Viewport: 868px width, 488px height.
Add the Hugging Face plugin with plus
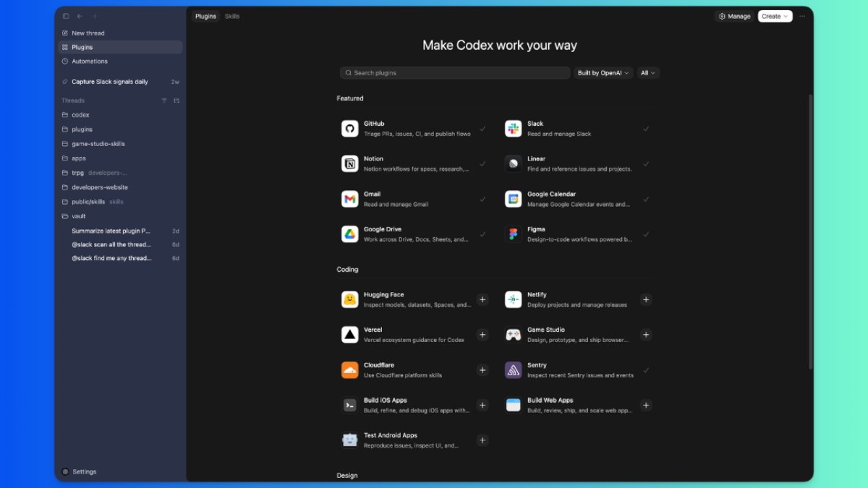pos(482,299)
